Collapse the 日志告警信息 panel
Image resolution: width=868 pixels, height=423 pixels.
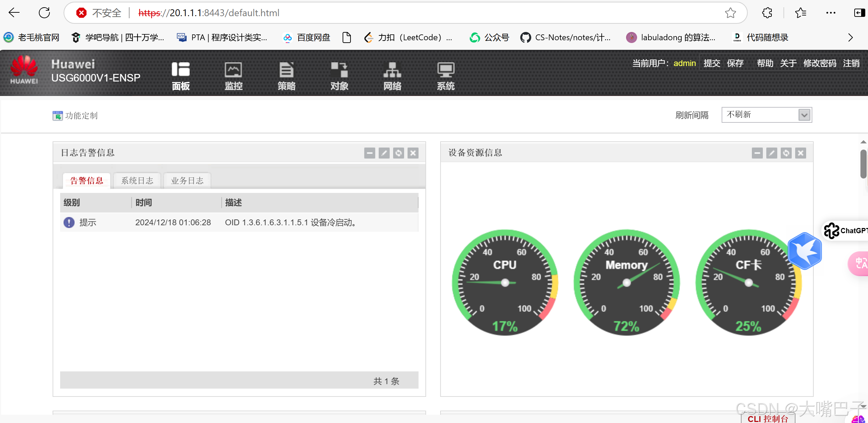pos(369,153)
